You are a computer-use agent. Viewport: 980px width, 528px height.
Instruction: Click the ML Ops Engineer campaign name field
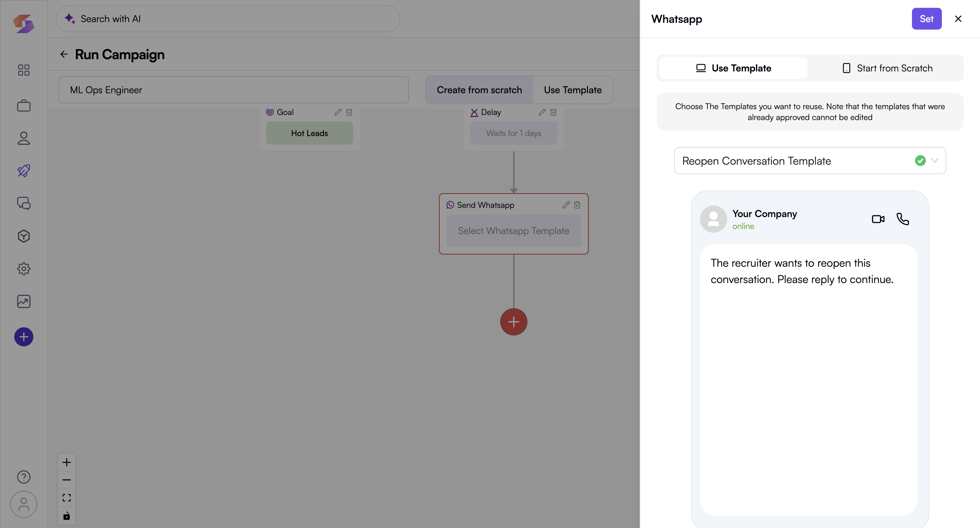[233, 90]
